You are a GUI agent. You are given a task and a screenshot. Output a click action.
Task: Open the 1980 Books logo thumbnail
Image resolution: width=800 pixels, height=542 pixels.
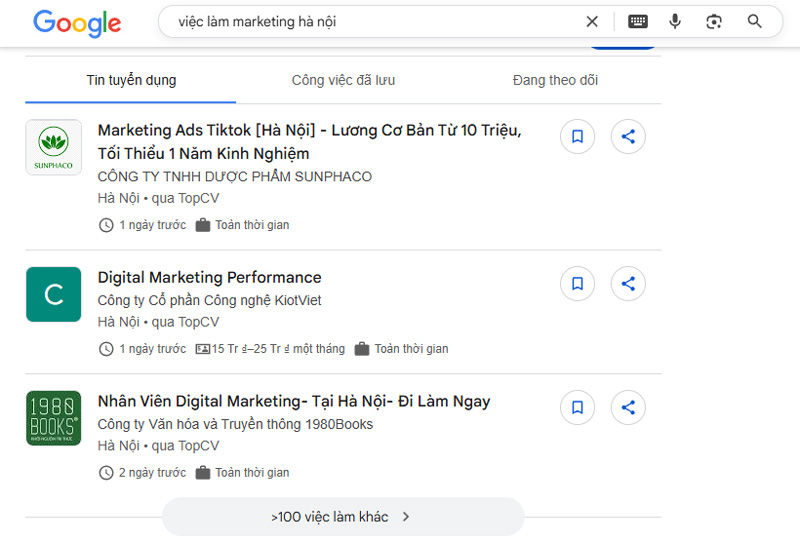coord(54,418)
